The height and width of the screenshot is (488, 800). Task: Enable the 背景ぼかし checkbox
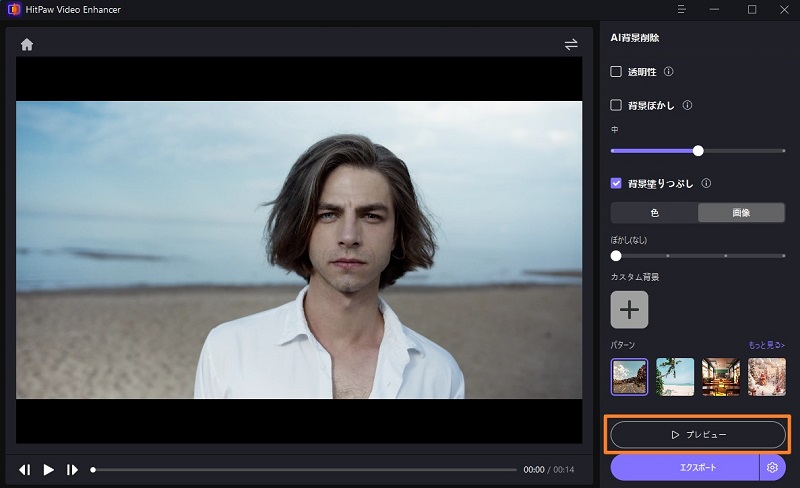click(x=616, y=105)
